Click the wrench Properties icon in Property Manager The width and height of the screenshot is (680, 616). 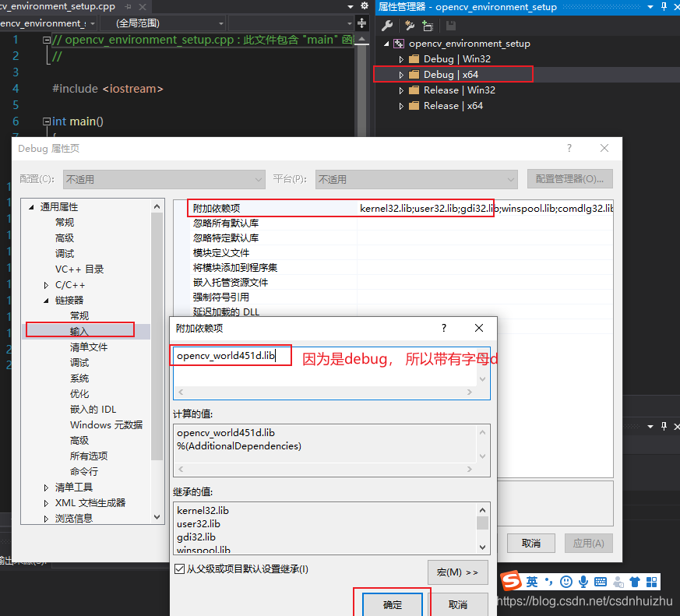click(x=387, y=26)
